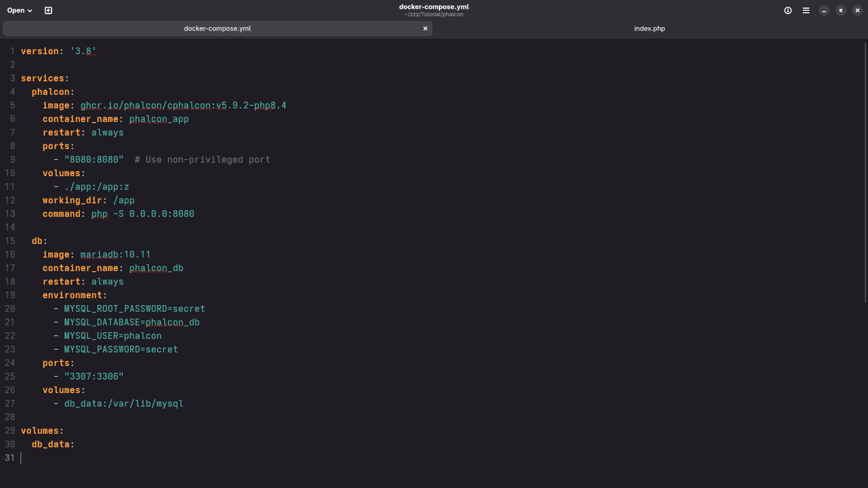The height and width of the screenshot is (488, 868).
Task: Click line number 31 in the gutter
Action: point(9,457)
